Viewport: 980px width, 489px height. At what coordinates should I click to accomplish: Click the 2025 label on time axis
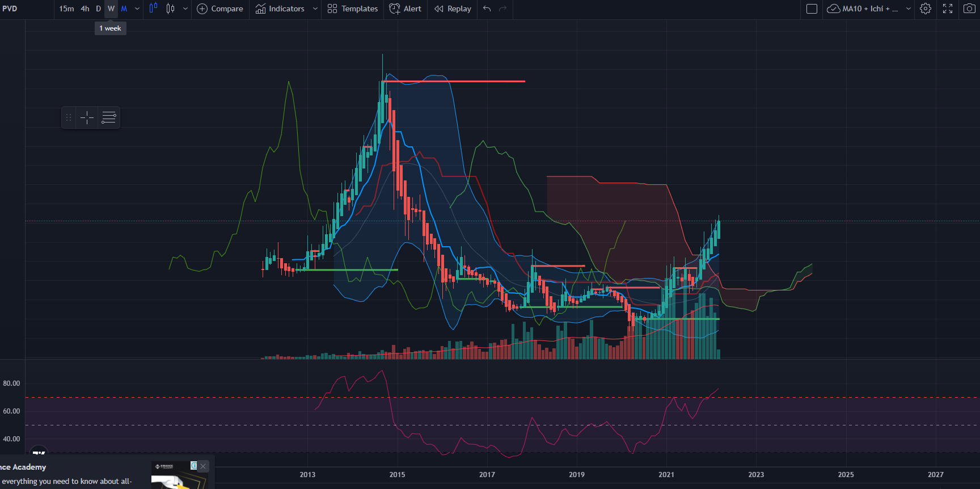point(846,475)
